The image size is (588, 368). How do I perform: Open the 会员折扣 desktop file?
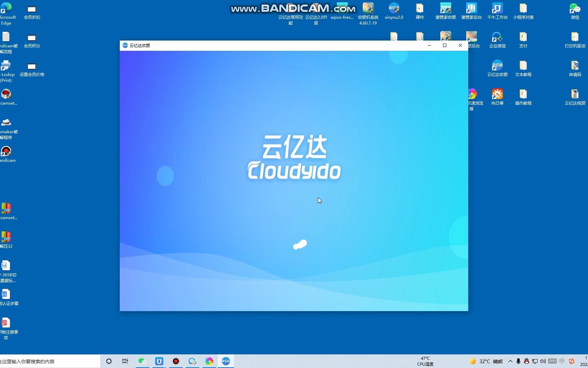pyautogui.click(x=32, y=12)
